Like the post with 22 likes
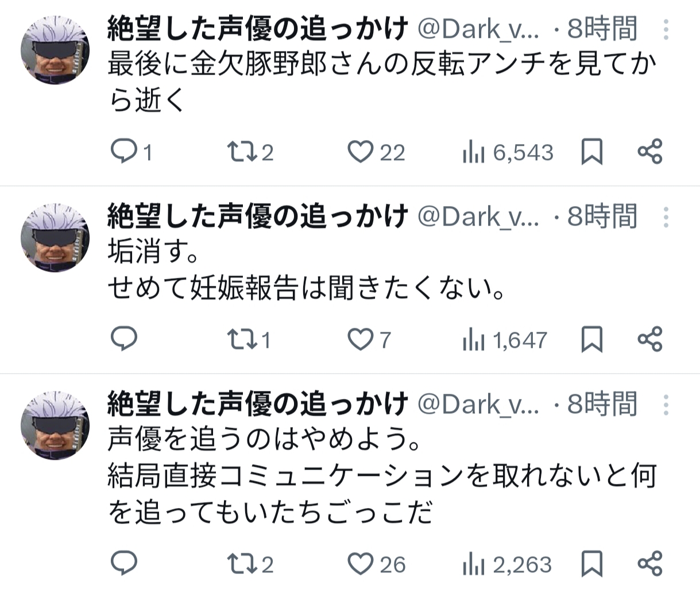The image size is (700, 589). click(x=361, y=152)
